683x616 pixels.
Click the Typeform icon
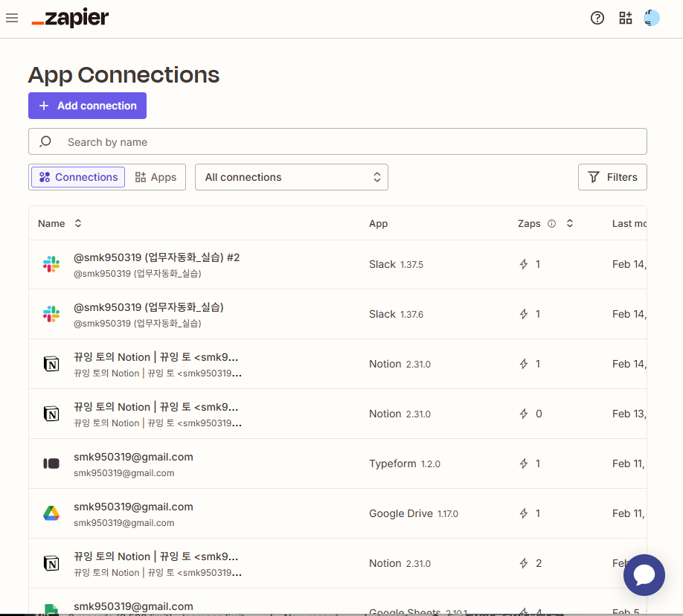[x=51, y=463]
